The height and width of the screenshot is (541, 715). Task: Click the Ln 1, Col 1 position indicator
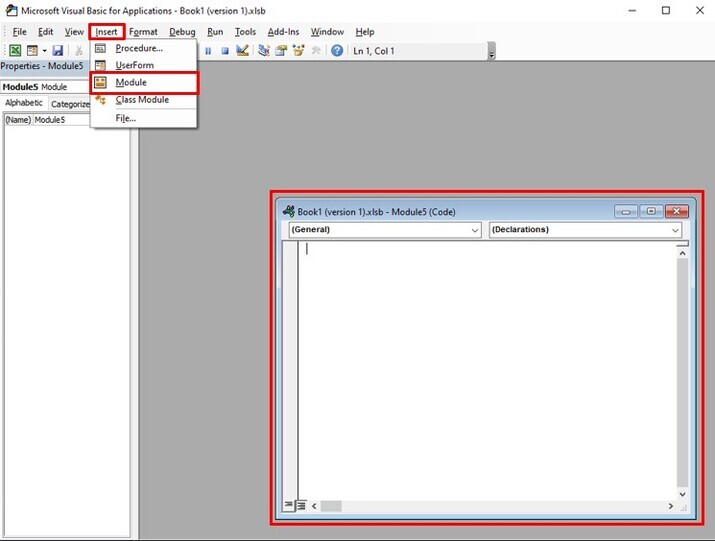[x=374, y=51]
